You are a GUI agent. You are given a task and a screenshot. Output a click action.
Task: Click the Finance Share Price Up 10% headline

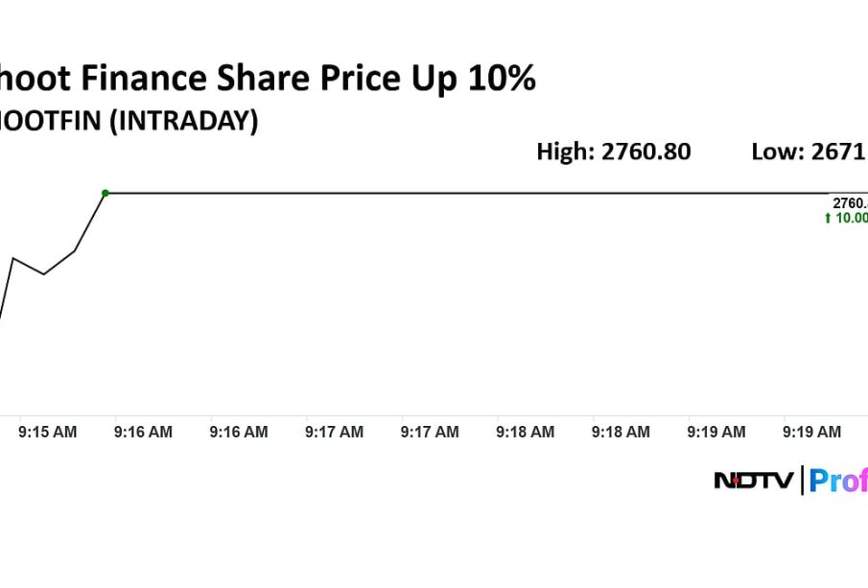point(267,79)
